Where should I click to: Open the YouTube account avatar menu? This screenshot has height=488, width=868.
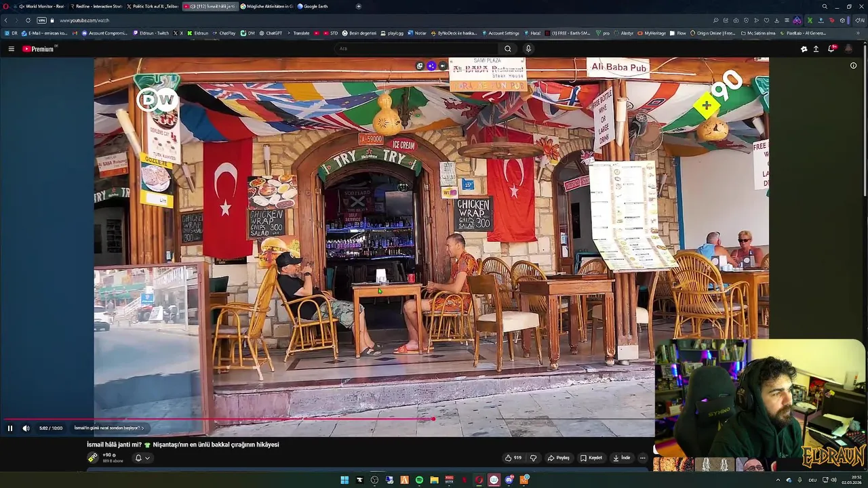click(848, 49)
